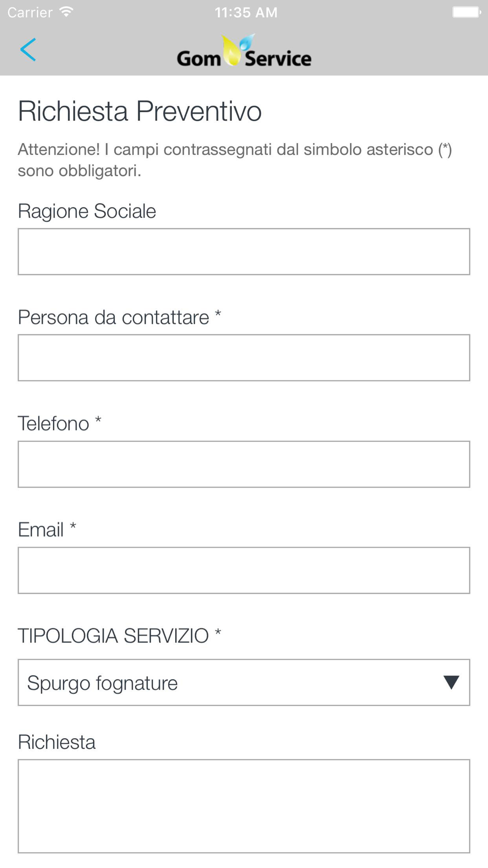Tap the blue back arrow icon
This screenshot has height=868, width=488.
[x=28, y=49]
